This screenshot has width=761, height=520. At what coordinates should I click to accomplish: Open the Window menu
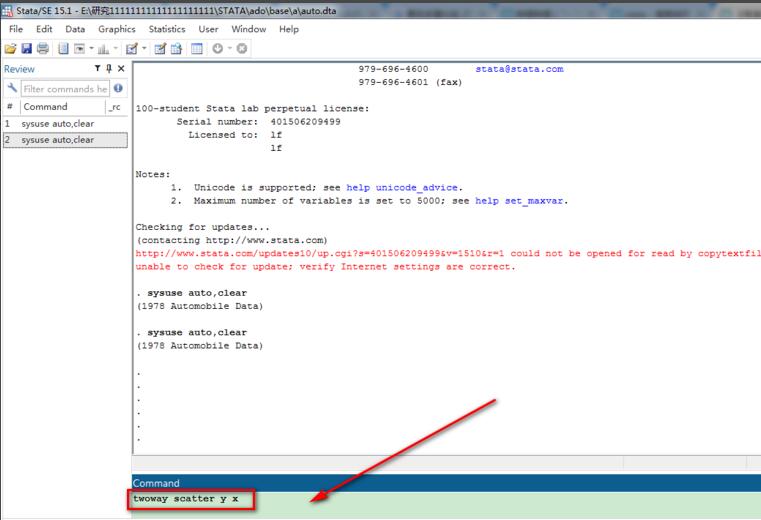(x=248, y=29)
